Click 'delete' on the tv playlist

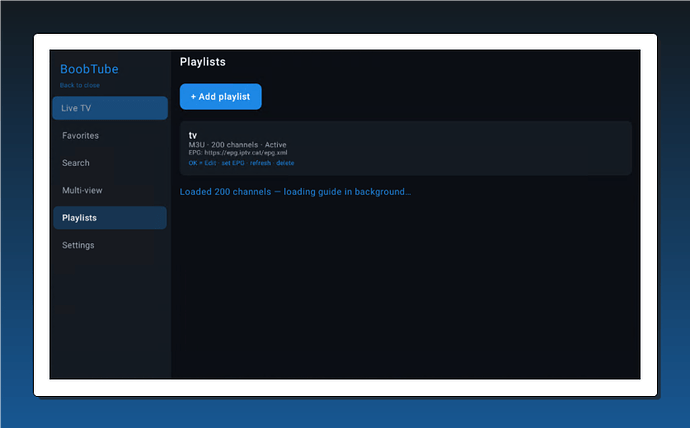[x=285, y=163]
